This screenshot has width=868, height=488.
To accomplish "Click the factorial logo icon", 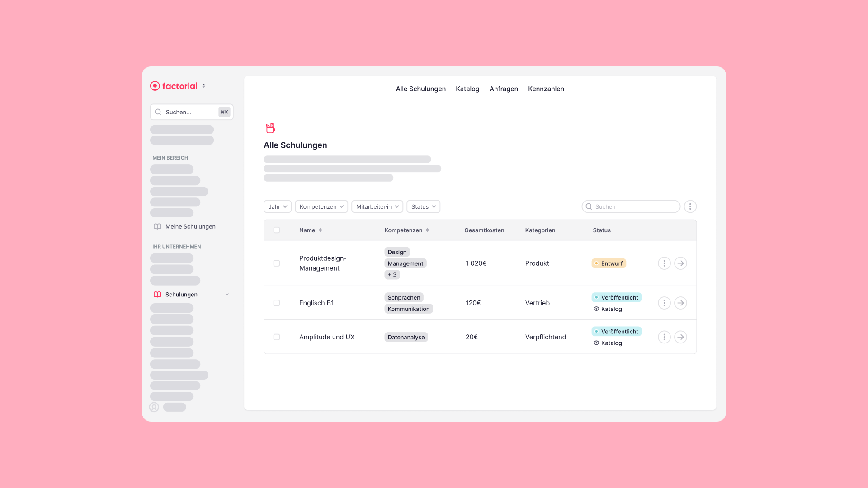I will point(155,86).
